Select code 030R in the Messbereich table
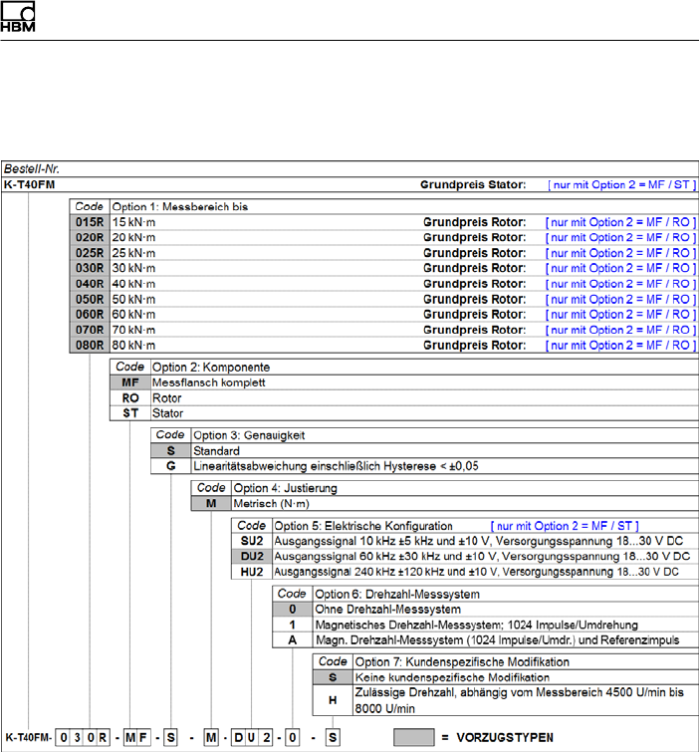Screen dimensions: 700x752 (x=90, y=268)
